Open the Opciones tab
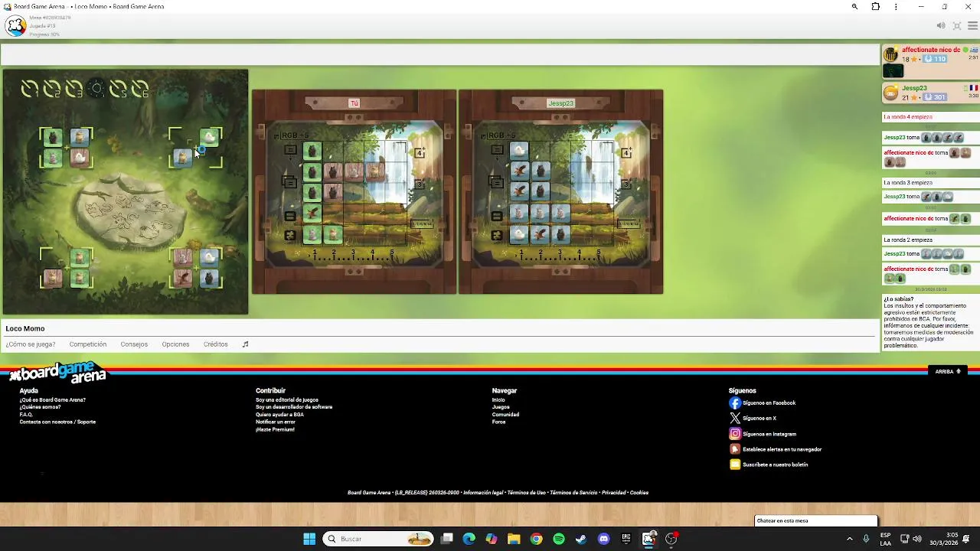This screenshot has height=551, width=980. [175, 344]
